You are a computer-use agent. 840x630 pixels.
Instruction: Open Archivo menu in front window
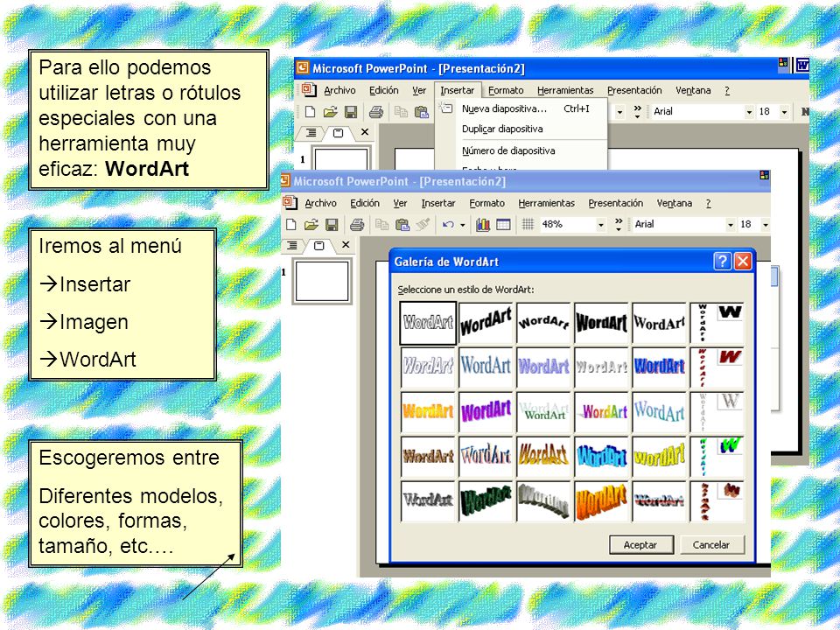pyautogui.click(x=320, y=203)
